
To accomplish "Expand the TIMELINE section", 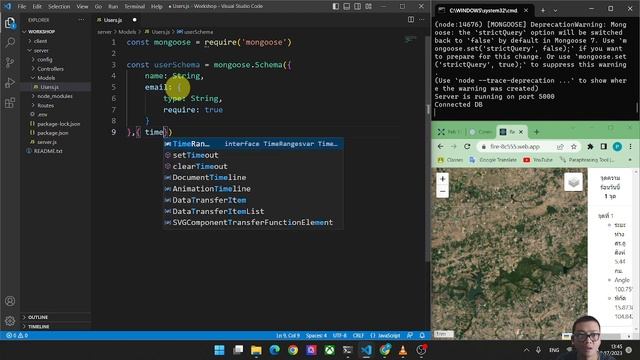I will (38, 327).
